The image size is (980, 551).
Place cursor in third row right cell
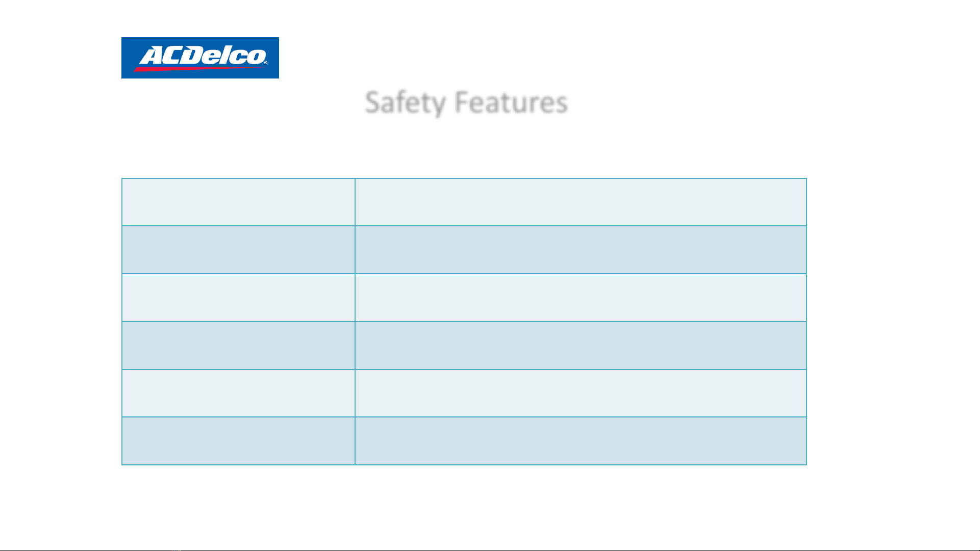[581, 298]
